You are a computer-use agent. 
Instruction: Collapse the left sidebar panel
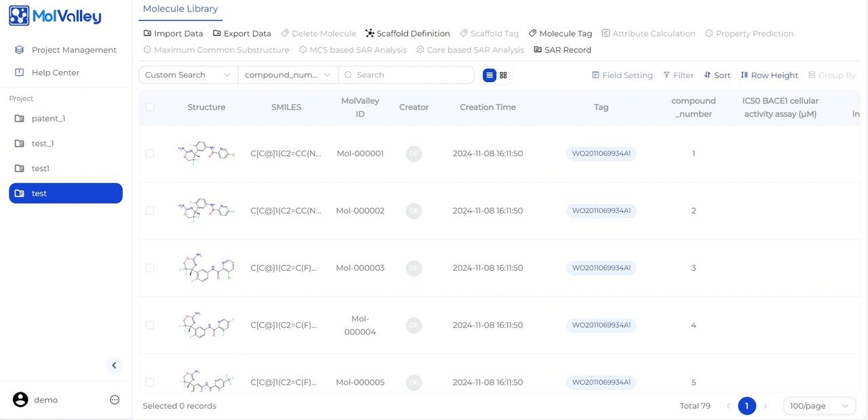[x=114, y=366]
